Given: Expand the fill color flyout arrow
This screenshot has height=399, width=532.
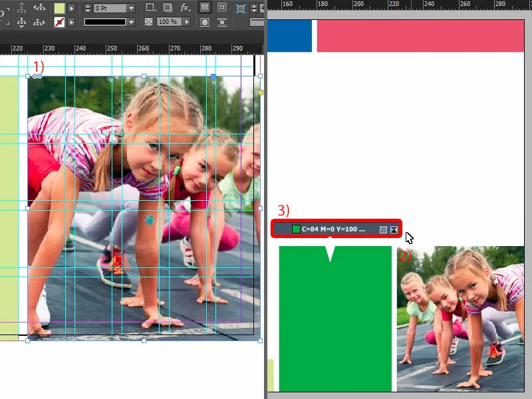Looking at the screenshot, I should pyautogui.click(x=72, y=8).
